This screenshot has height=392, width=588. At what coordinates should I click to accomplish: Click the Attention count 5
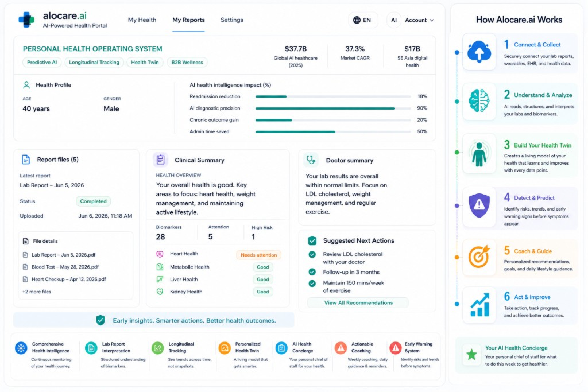[210, 236]
